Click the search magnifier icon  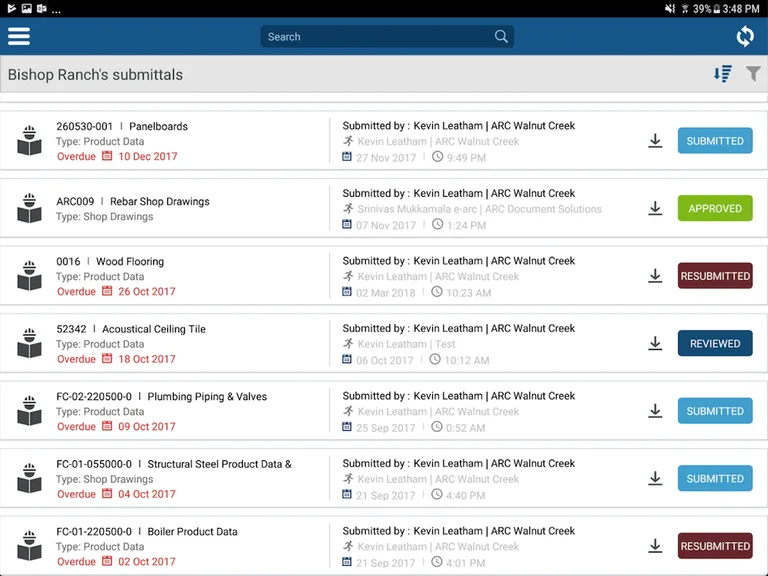click(x=501, y=37)
